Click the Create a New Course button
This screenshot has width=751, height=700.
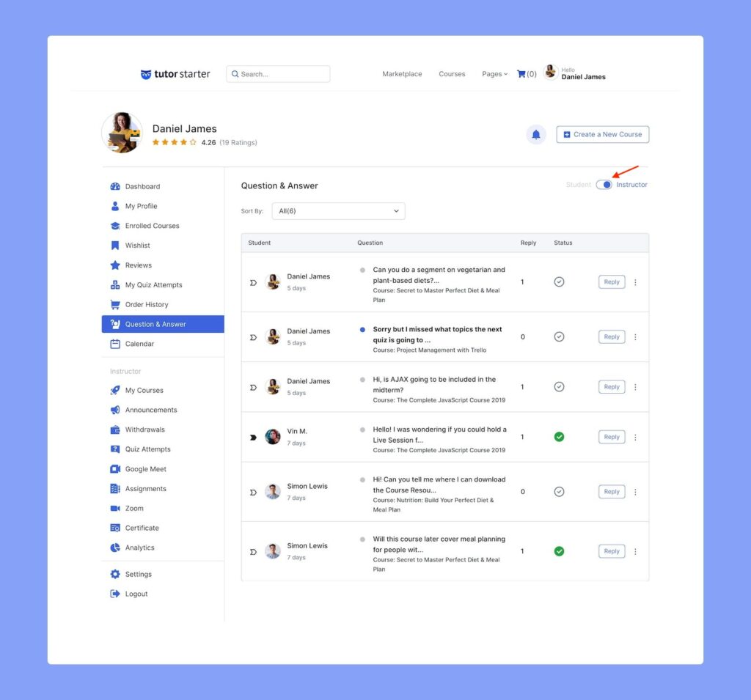pyautogui.click(x=602, y=135)
